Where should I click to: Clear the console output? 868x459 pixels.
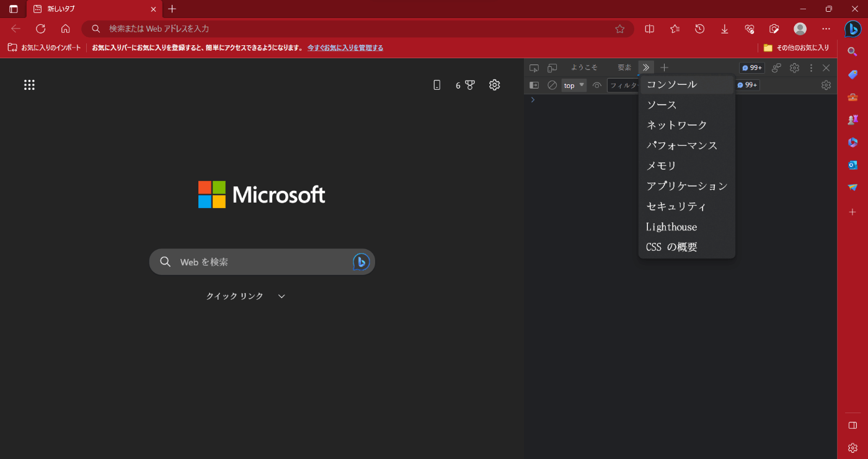click(x=552, y=85)
